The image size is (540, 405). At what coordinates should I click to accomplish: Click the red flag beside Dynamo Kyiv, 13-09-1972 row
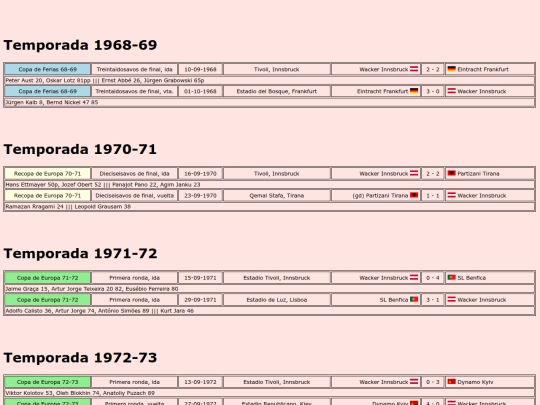pos(451,382)
